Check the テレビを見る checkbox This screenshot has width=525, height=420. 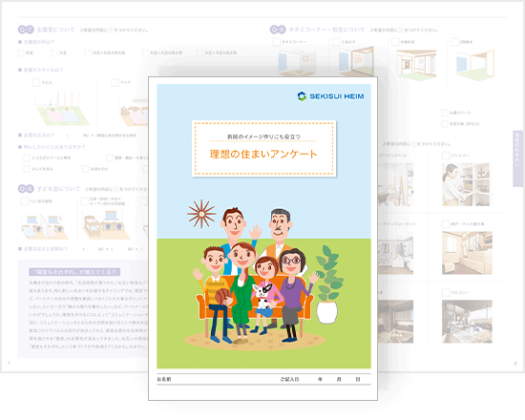click(x=27, y=169)
